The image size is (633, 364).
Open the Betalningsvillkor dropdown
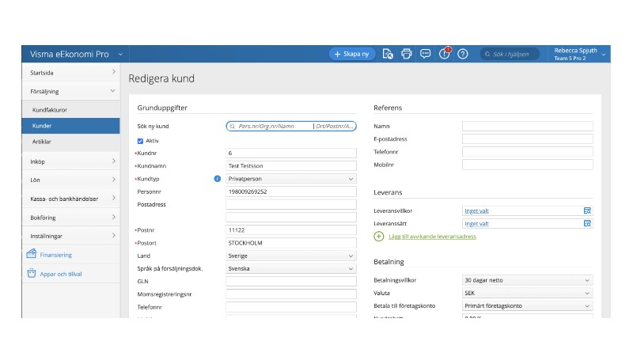[527, 280]
